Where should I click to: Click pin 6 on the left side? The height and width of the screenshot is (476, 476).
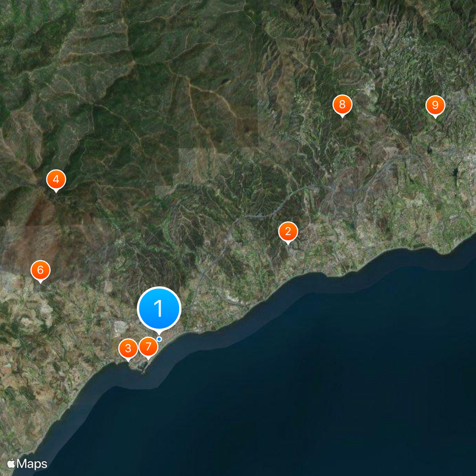pyautogui.click(x=39, y=270)
